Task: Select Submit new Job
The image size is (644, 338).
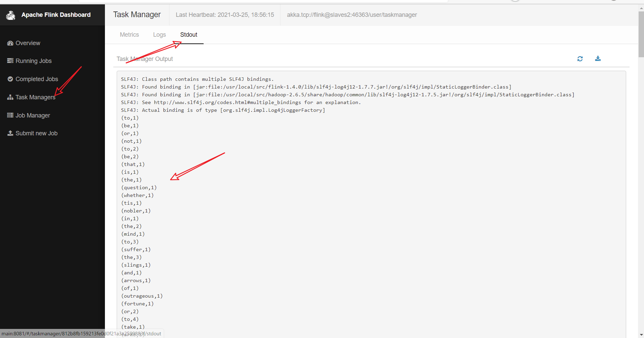Action: (x=36, y=133)
